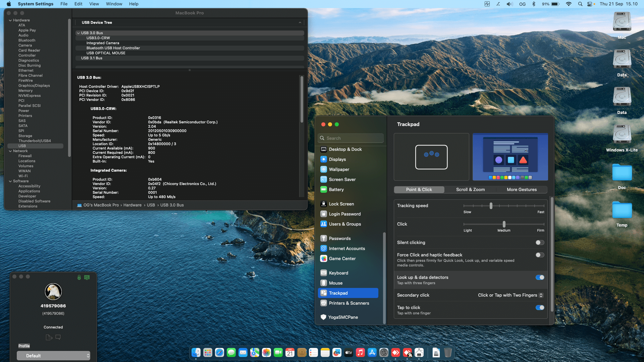Open Apple TV app in Dock
Screen dimensions: 644x362
point(348,353)
